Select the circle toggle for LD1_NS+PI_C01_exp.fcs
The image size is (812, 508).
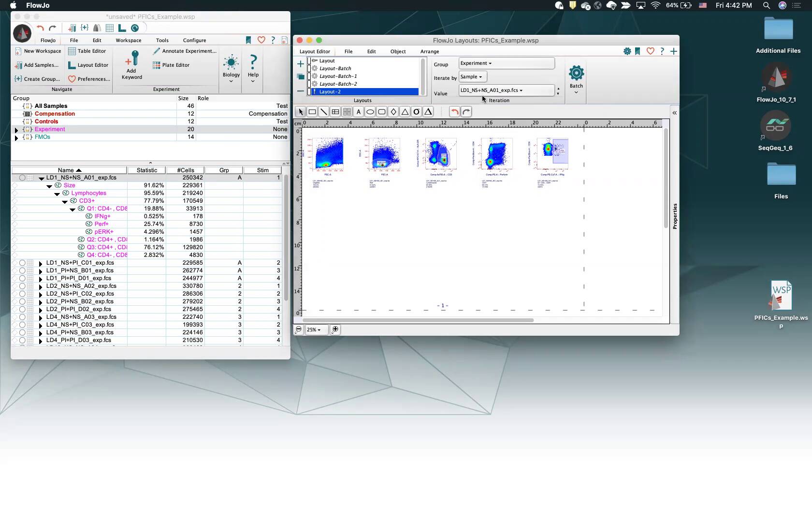pyautogui.click(x=22, y=263)
